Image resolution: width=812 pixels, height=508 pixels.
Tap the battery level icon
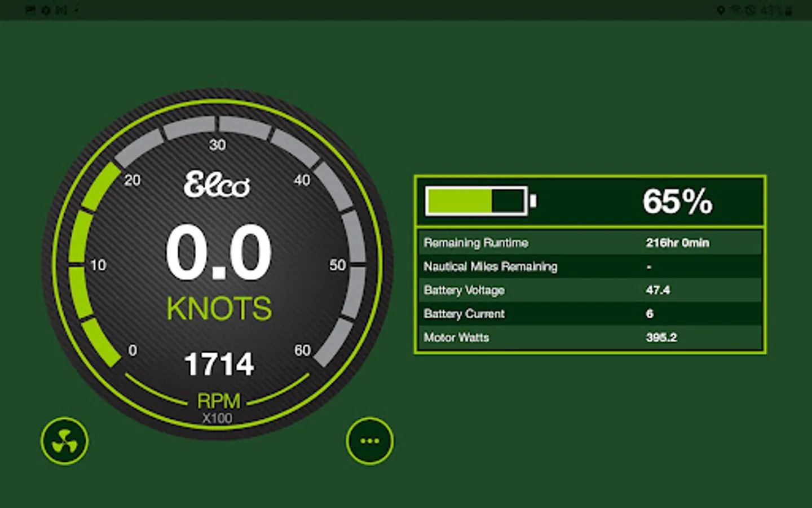click(x=481, y=201)
